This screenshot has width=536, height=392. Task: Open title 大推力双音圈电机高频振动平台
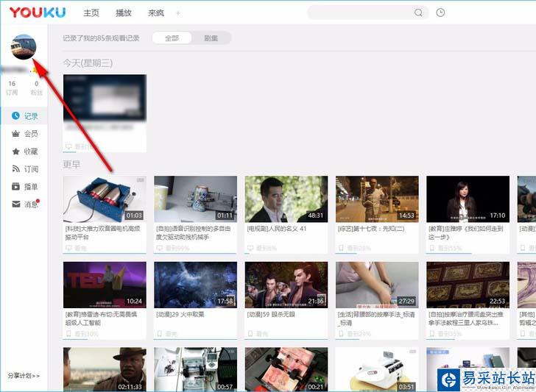(x=102, y=232)
